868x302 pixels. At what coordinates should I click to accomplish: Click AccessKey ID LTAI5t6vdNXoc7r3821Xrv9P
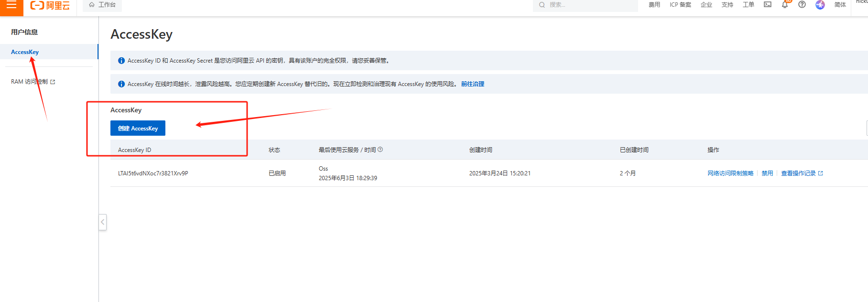pyautogui.click(x=153, y=173)
